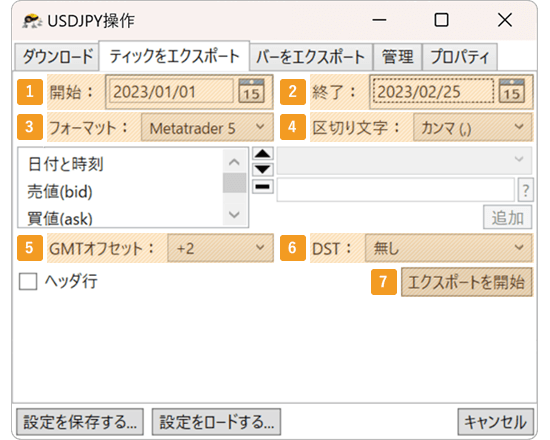
Task: Click the 追加 button
Action: click(508, 217)
